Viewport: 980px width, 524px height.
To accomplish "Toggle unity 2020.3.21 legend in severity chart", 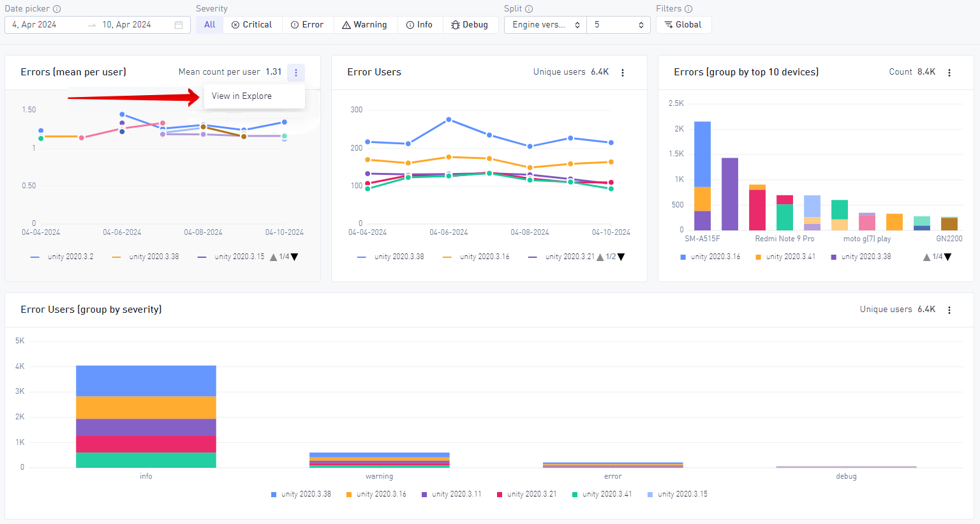I will coord(527,495).
